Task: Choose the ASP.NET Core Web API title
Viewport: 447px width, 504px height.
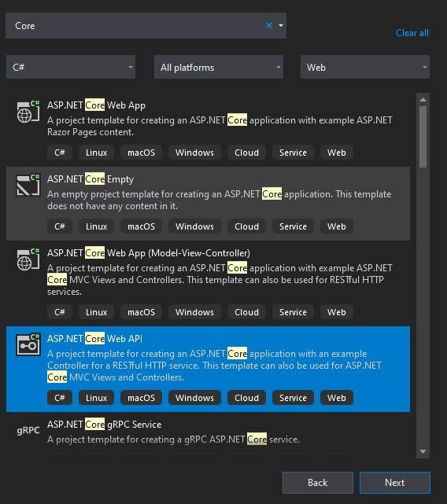Action: point(94,339)
